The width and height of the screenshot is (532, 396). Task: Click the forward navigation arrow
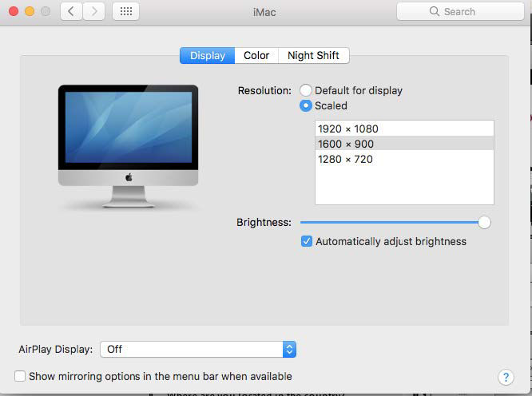[94, 11]
